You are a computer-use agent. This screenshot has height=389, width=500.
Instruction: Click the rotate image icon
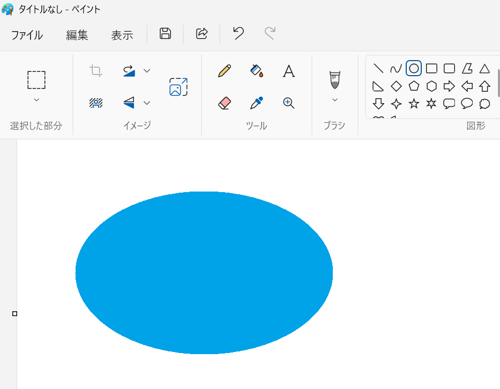pyautogui.click(x=129, y=71)
